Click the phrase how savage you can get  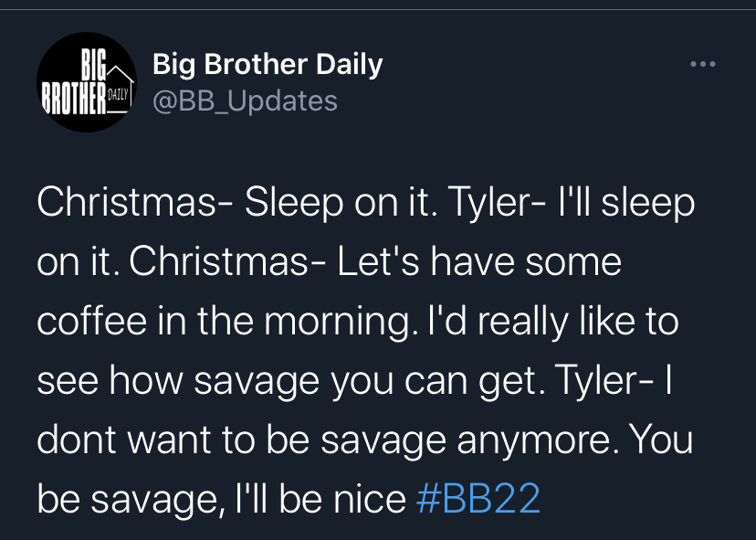click(x=322, y=382)
